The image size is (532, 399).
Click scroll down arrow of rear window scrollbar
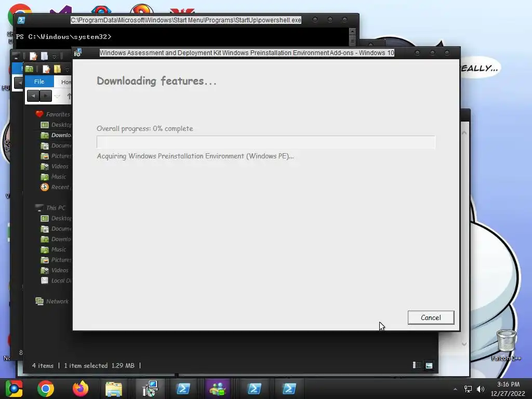(x=464, y=344)
